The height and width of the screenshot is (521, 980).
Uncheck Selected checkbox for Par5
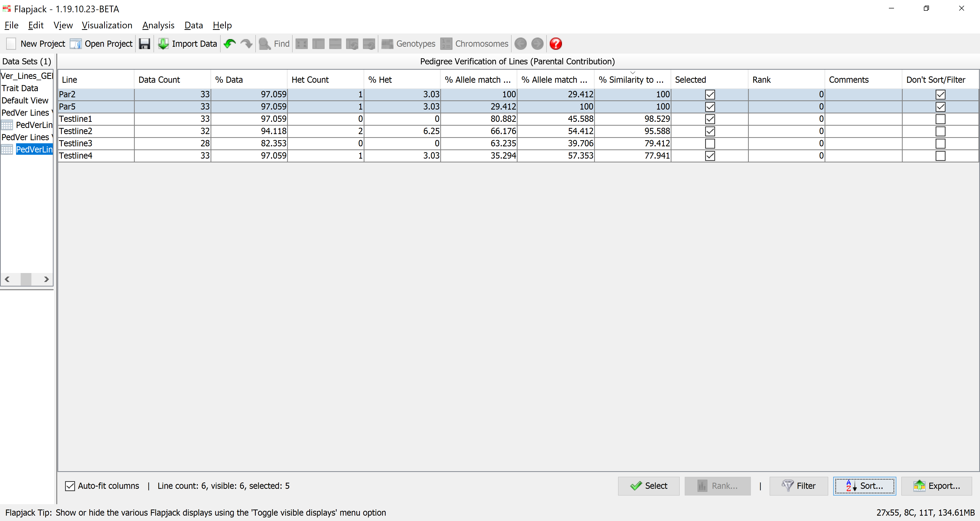[x=710, y=107]
